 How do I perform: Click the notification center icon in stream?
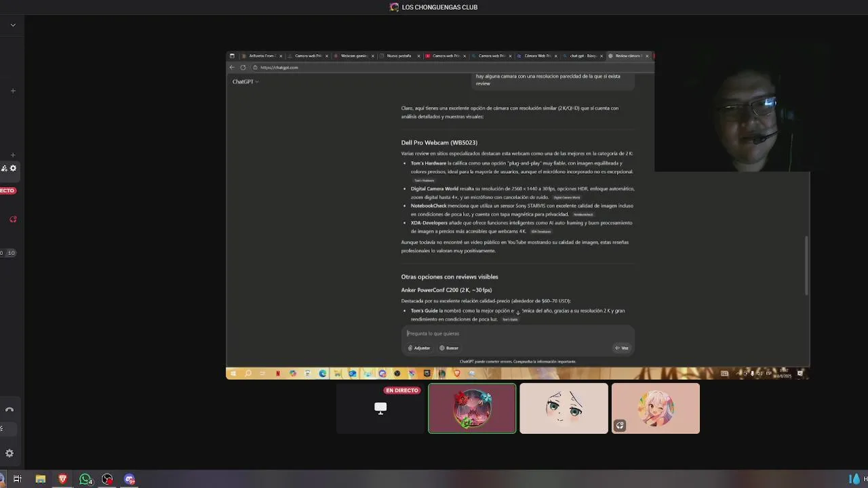tap(800, 373)
